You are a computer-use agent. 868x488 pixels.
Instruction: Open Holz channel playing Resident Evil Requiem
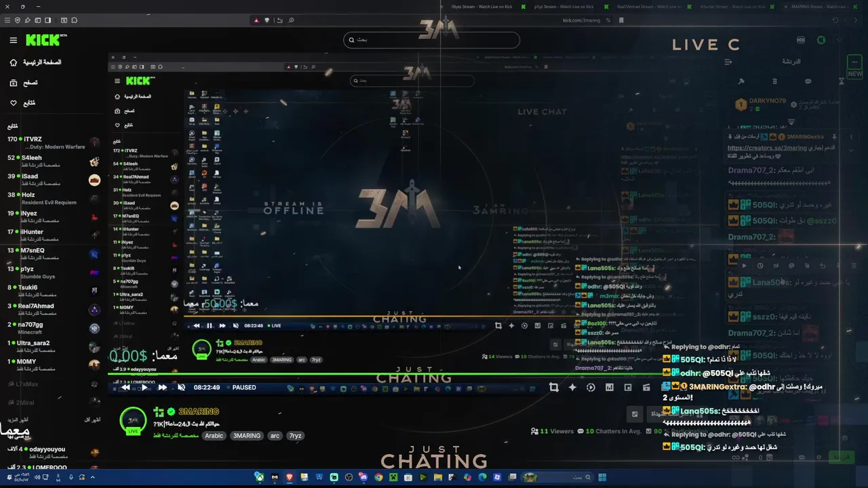point(53,199)
